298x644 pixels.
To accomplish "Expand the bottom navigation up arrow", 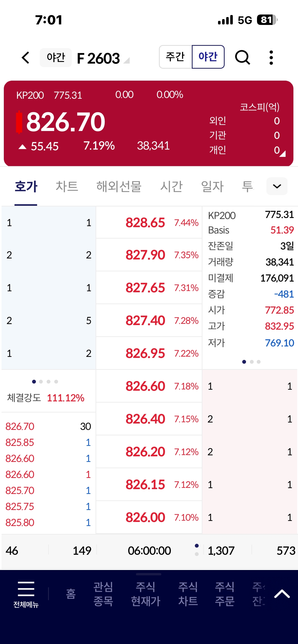I will coord(282,594).
